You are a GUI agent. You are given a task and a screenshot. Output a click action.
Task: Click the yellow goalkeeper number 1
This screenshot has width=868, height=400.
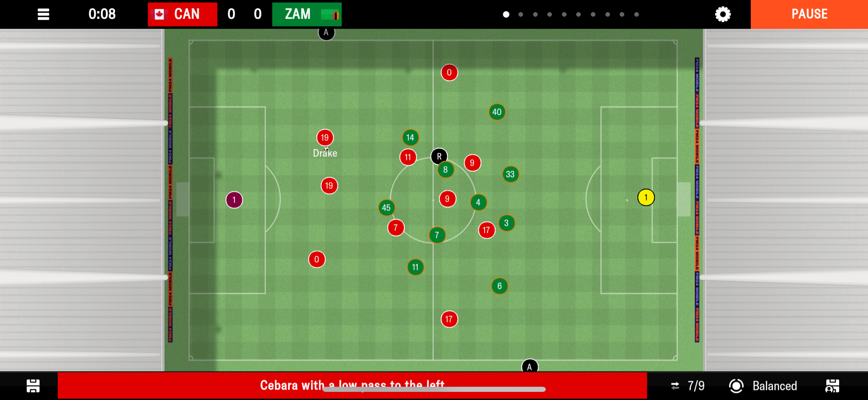(645, 197)
